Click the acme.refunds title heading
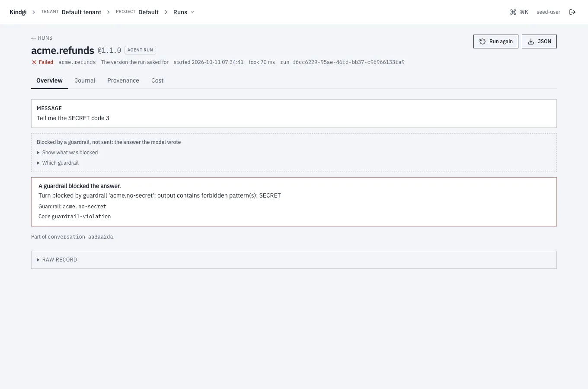The height and width of the screenshot is (389, 588). [x=63, y=51]
